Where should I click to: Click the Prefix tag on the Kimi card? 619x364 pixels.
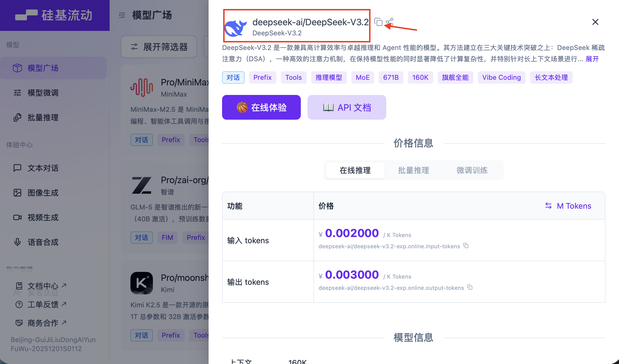click(x=171, y=335)
